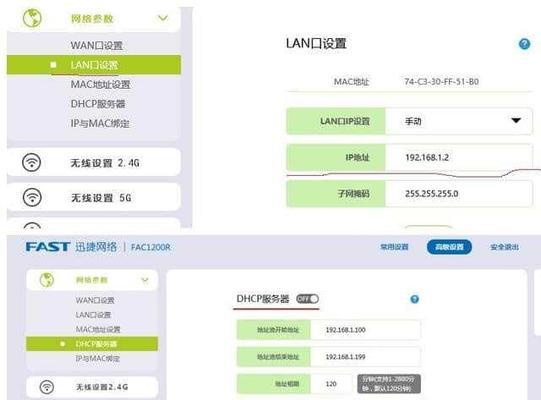Click the dropdown arrow in LAN口IP设置 row
The image size is (541, 400).
coord(516,120)
